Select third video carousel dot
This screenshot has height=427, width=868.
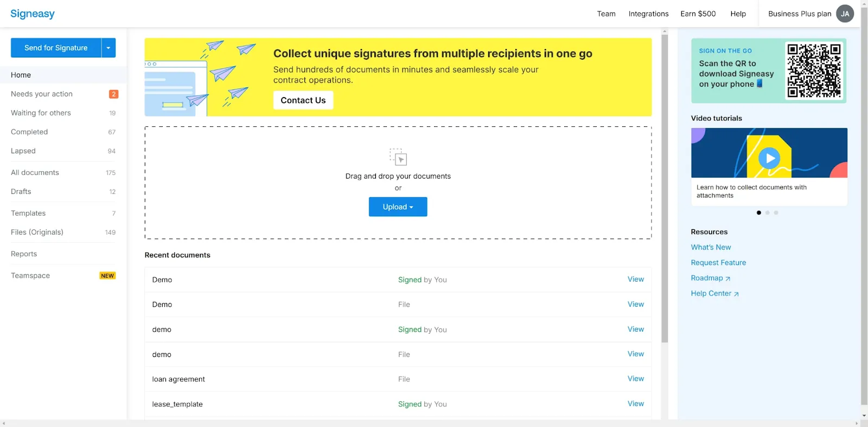pos(776,212)
